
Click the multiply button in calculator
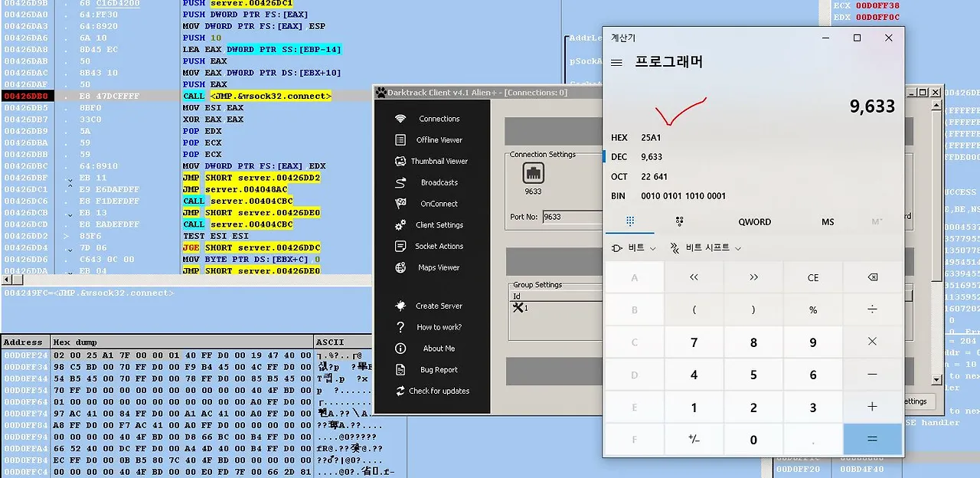pos(873,342)
